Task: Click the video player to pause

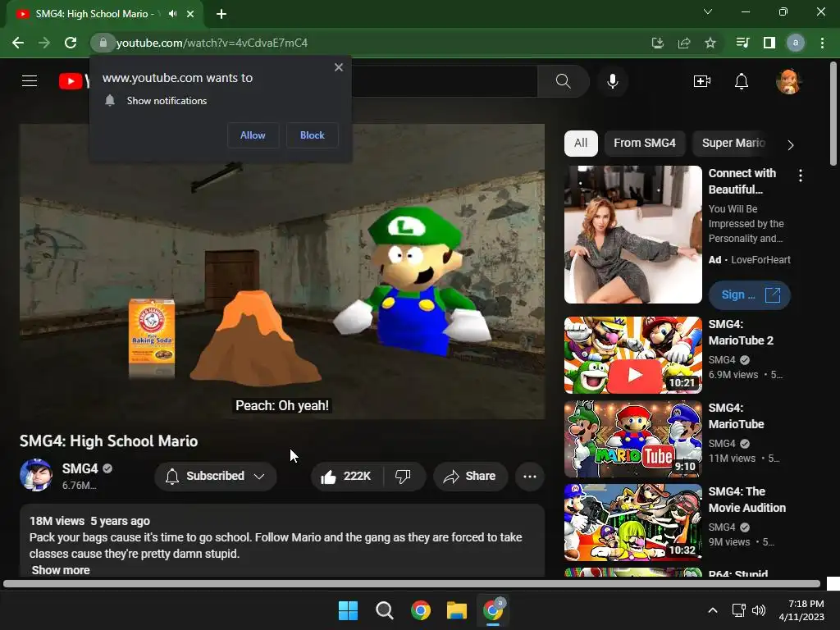Action: point(282,272)
